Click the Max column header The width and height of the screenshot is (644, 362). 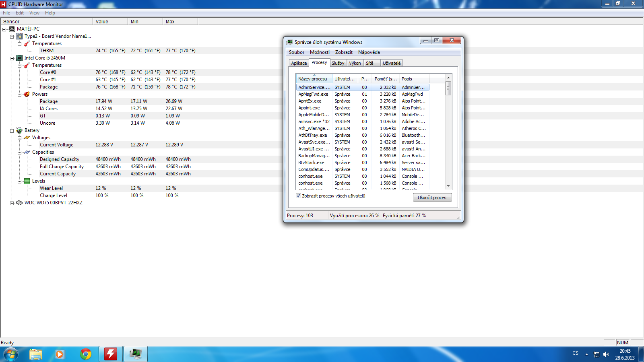pos(180,22)
